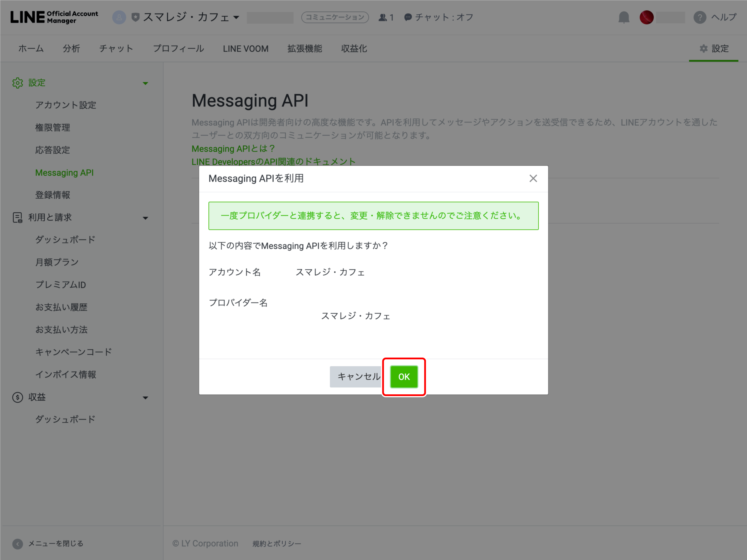Viewport: 747px width, 560px height.
Task: Select Messaging API in the sidebar
Action: point(64,173)
